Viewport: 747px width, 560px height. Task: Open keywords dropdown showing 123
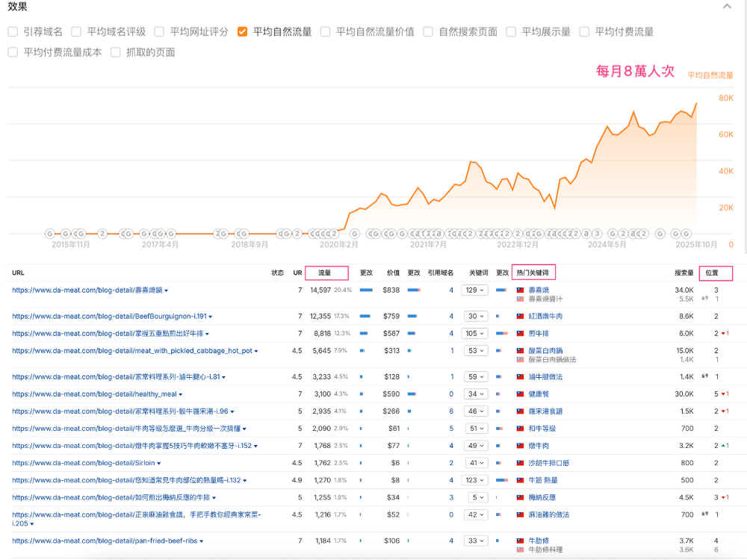(474, 480)
